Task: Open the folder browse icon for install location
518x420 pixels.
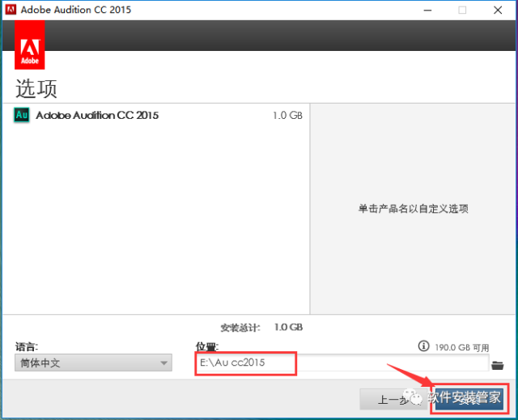Action: pyautogui.click(x=498, y=365)
